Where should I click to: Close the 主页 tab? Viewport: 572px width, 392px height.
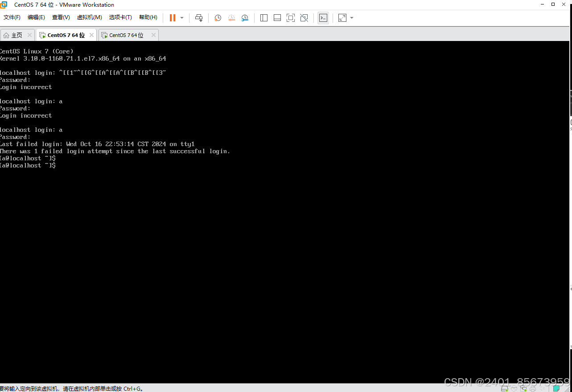click(x=30, y=35)
